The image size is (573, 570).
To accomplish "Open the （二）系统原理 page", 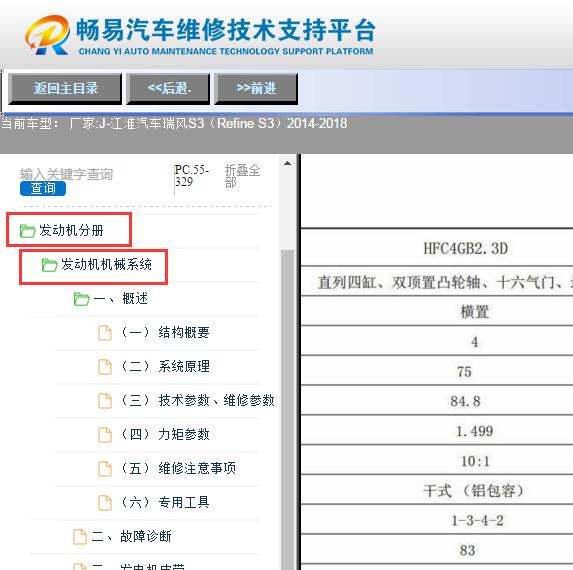I will (165, 366).
